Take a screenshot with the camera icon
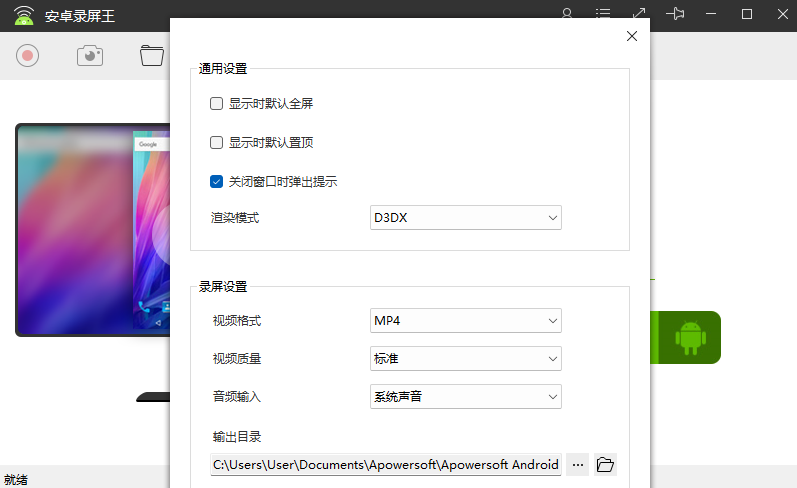 (x=90, y=55)
